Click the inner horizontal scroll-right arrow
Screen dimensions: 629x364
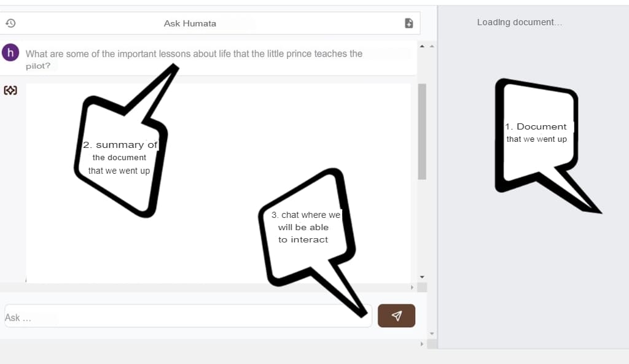412,287
